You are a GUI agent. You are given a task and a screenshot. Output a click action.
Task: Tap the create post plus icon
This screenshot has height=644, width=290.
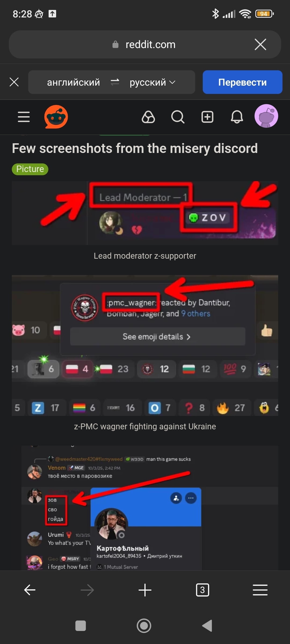[207, 117]
